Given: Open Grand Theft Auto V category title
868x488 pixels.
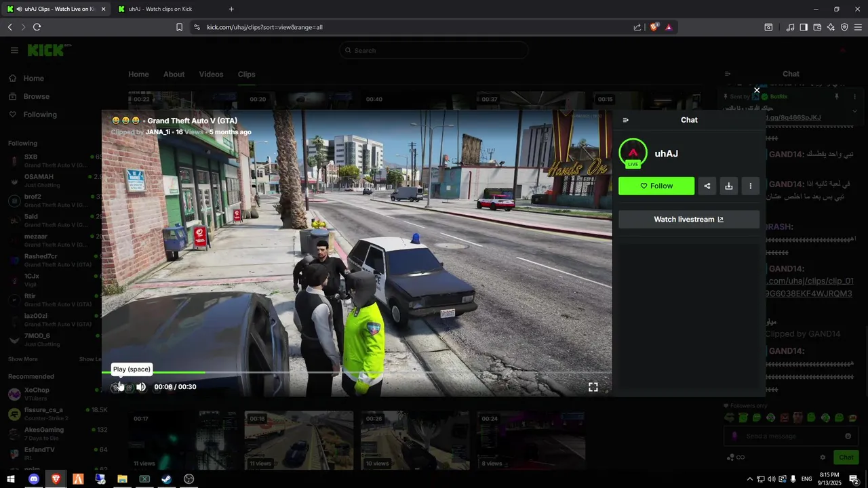Looking at the screenshot, I should (192, 121).
